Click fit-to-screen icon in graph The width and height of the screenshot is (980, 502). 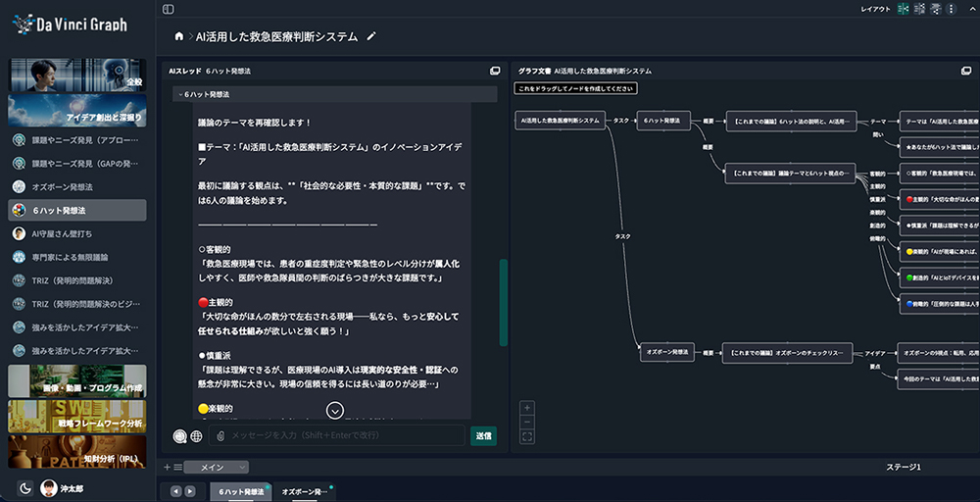(x=527, y=437)
